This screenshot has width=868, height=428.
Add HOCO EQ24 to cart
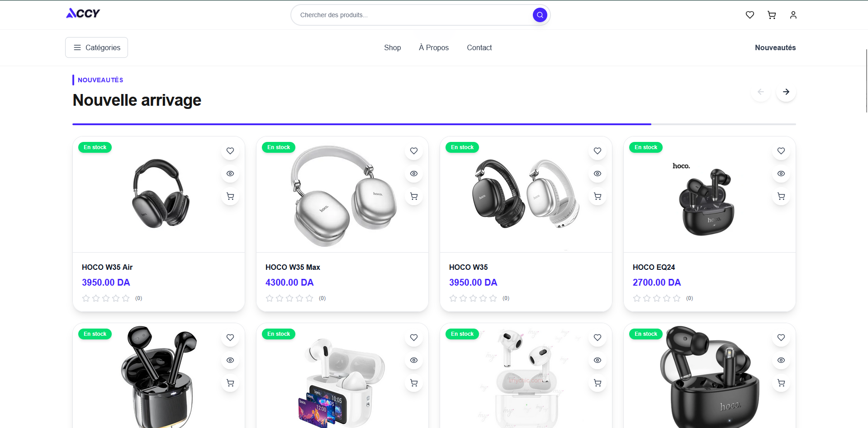781,196
